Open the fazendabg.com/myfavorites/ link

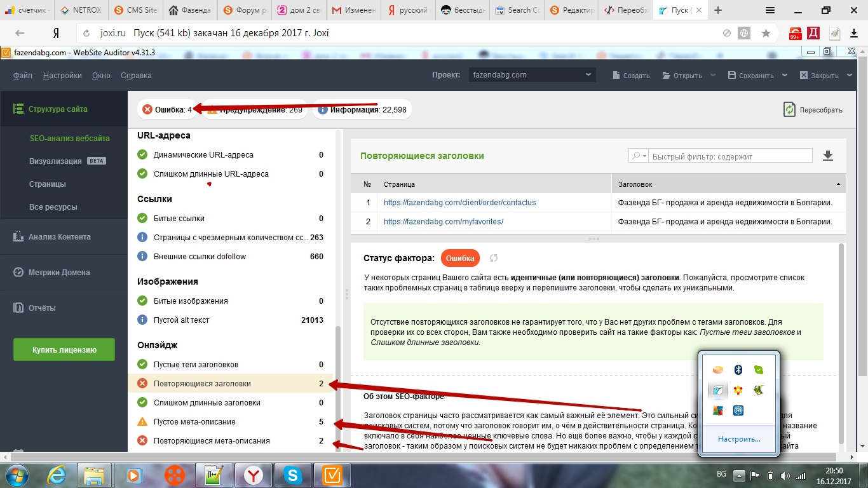click(444, 222)
